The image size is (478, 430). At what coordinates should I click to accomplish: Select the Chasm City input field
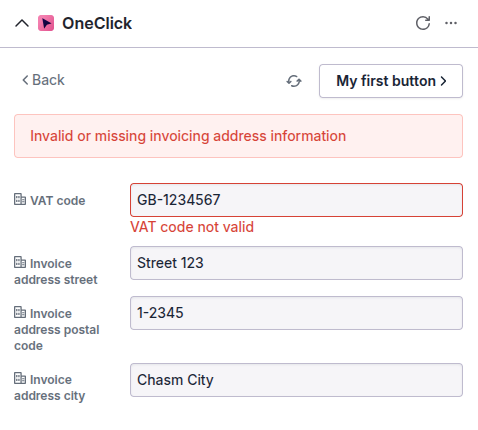296,380
